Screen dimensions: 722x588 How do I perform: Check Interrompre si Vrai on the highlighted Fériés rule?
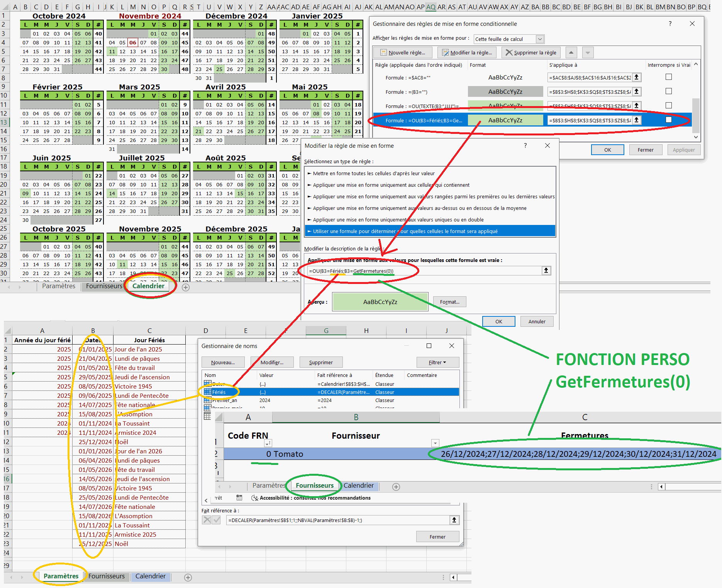coord(669,120)
